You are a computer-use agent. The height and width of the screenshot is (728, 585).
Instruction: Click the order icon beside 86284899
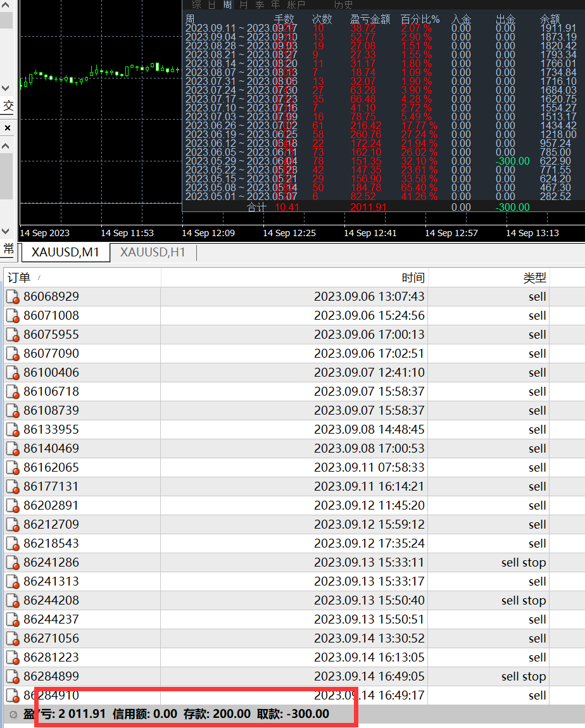[13, 677]
